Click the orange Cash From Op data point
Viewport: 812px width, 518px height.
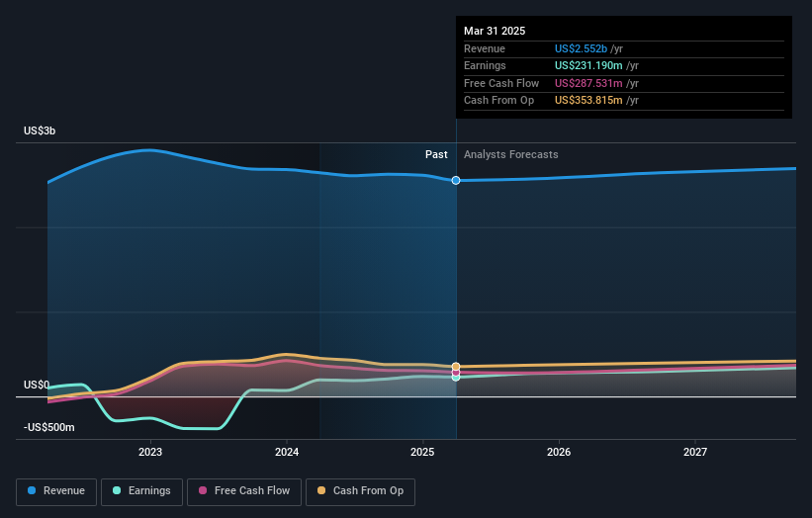pyautogui.click(x=456, y=367)
